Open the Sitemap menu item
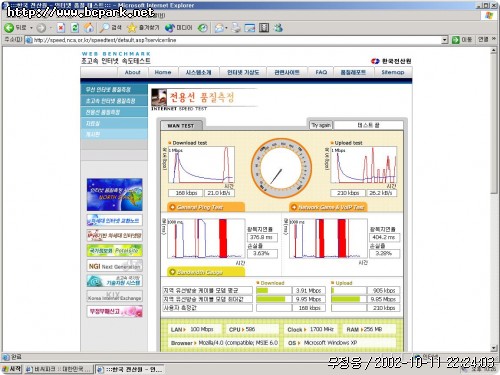500x375 pixels. tap(393, 72)
